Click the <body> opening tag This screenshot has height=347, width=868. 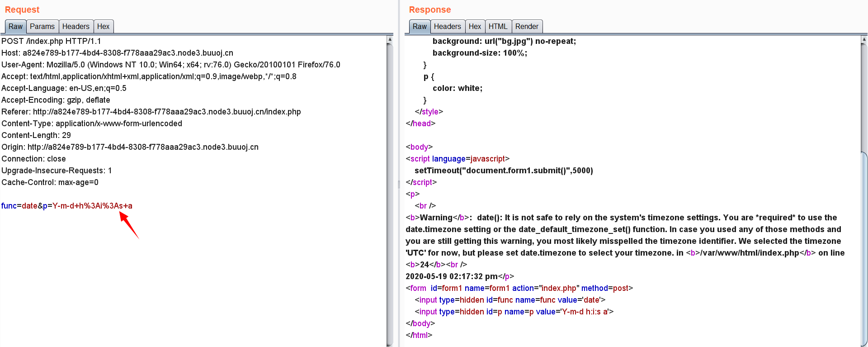click(x=419, y=147)
